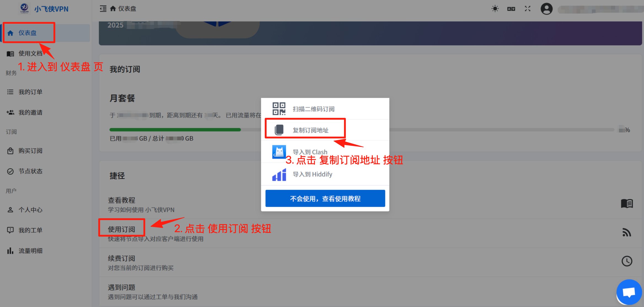Screen dimensions: 644x307
Task: Toggle fullscreen mode icon
Action: [527, 9]
